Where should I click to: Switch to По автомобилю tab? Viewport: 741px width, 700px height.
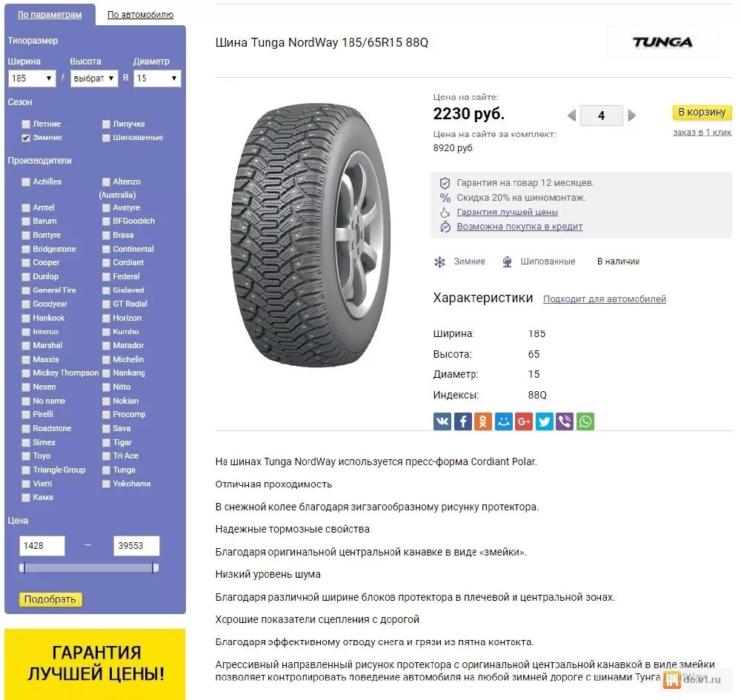(140, 15)
